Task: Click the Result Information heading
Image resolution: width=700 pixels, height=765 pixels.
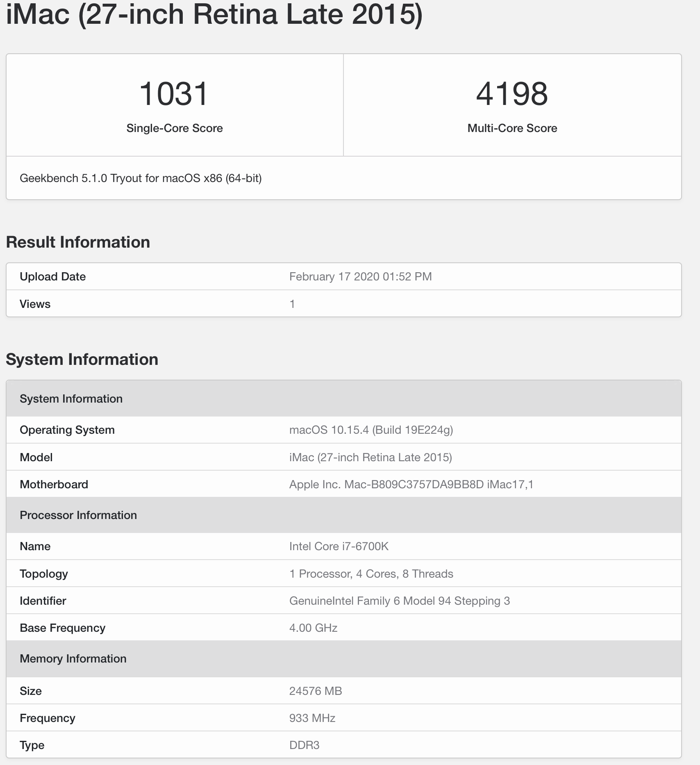Action: click(78, 242)
